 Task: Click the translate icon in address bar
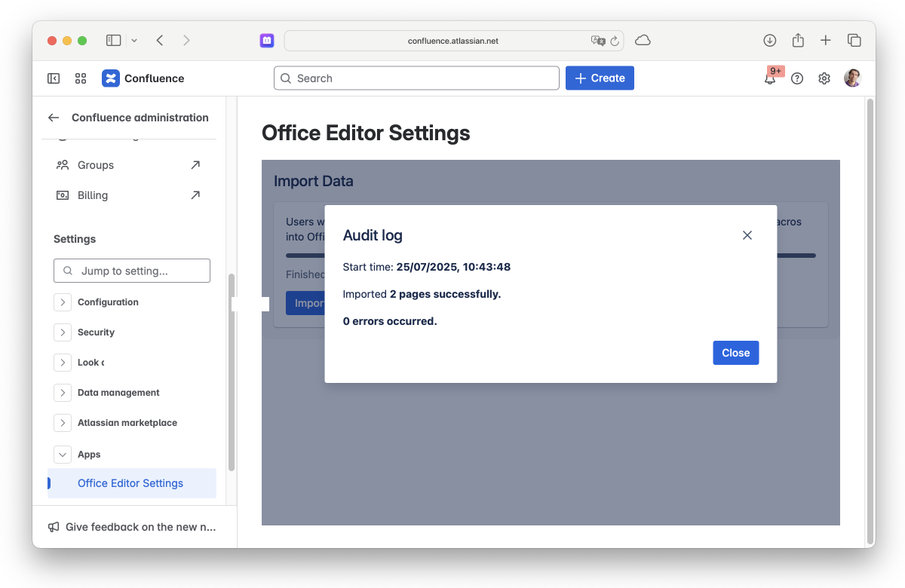pyautogui.click(x=598, y=41)
